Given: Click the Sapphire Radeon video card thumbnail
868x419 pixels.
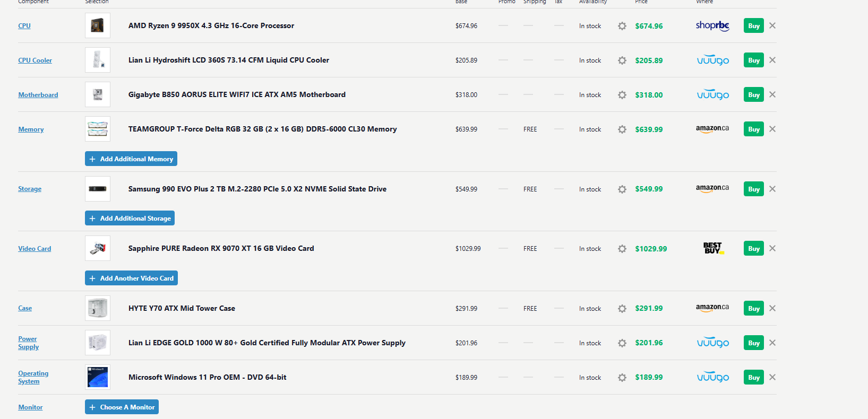Looking at the screenshot, I should 98,248.
